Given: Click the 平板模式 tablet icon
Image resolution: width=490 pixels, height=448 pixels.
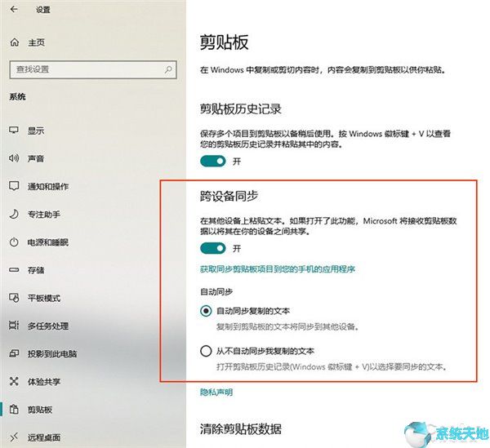Looking at the screenshot, I should tap(14, 298).
